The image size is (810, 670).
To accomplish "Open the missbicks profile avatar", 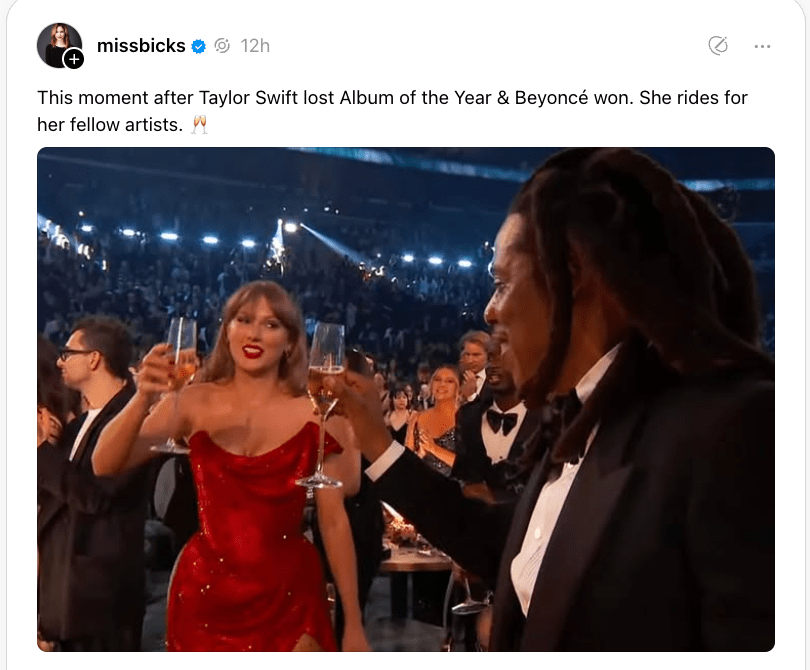I will [57, 43].
